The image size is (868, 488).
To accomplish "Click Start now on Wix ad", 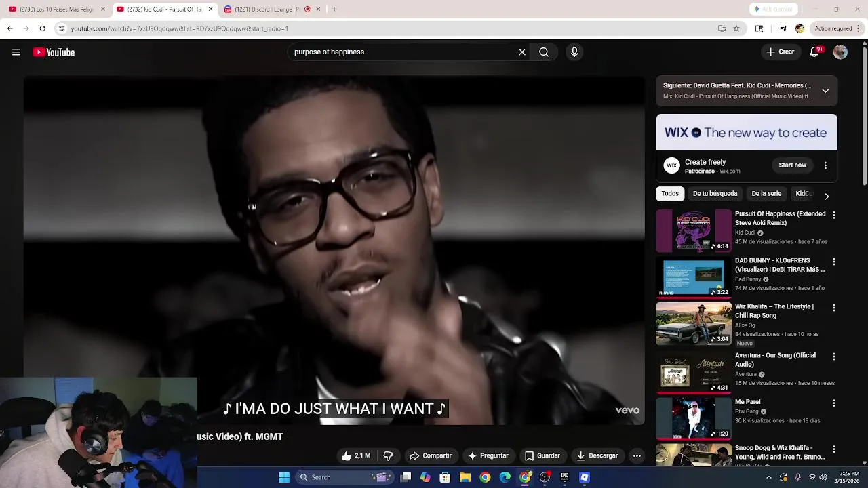I will (x=792, y=165).
